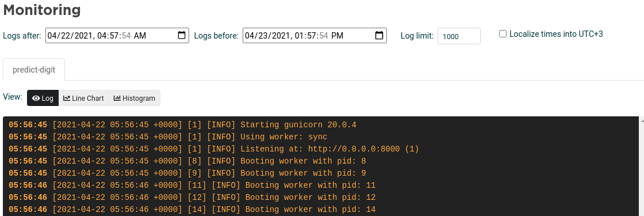Click the Logs after datetime field

(x=117, y=35)
